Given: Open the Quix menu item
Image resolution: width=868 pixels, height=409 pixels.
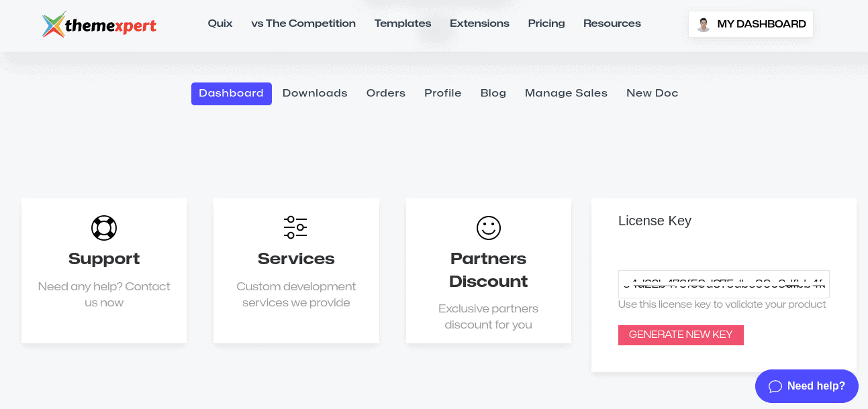Looking at the screenshot, I should tap(220, 23).
